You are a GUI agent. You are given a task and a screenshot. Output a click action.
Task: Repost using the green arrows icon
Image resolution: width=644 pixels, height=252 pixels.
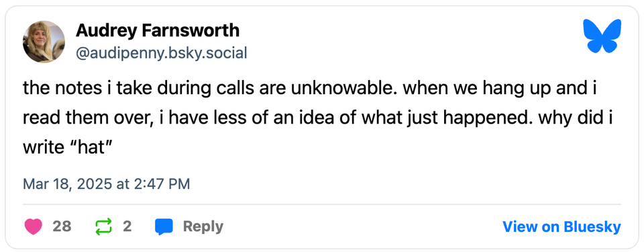pos(103,226)
